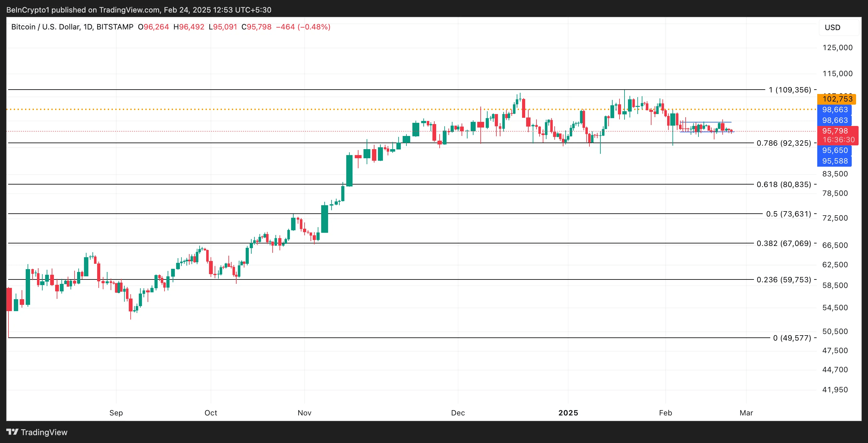Click the 2025 year axis marker

click(x=568, y=413)
